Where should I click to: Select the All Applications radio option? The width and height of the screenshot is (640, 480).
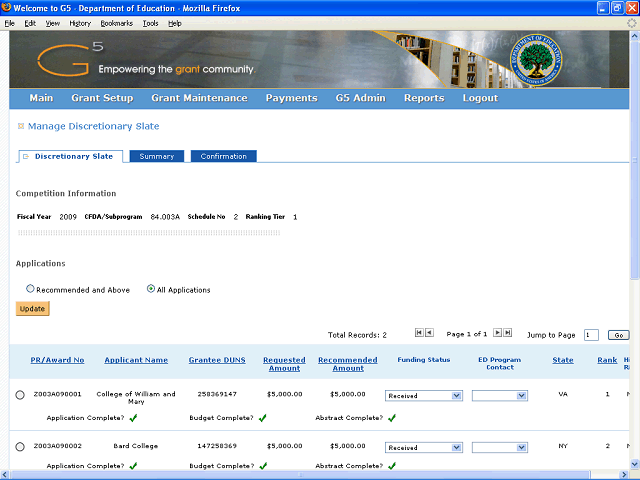[151, 289]
